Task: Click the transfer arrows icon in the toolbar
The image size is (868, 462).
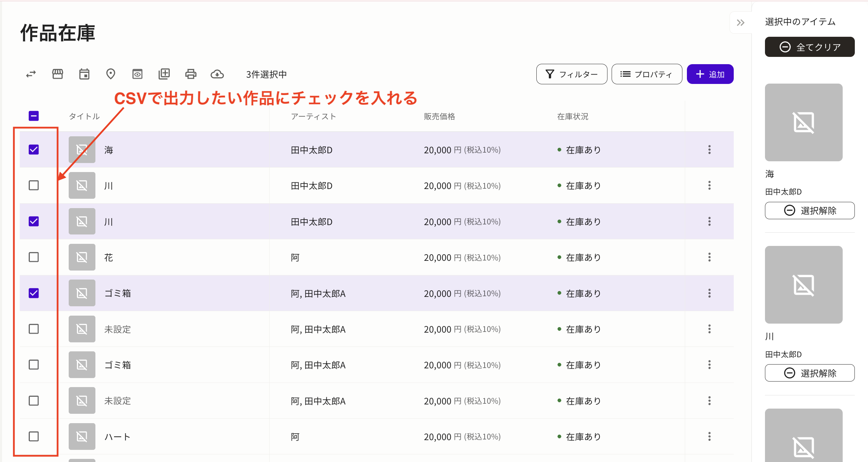Action: [x=31, y=74]
